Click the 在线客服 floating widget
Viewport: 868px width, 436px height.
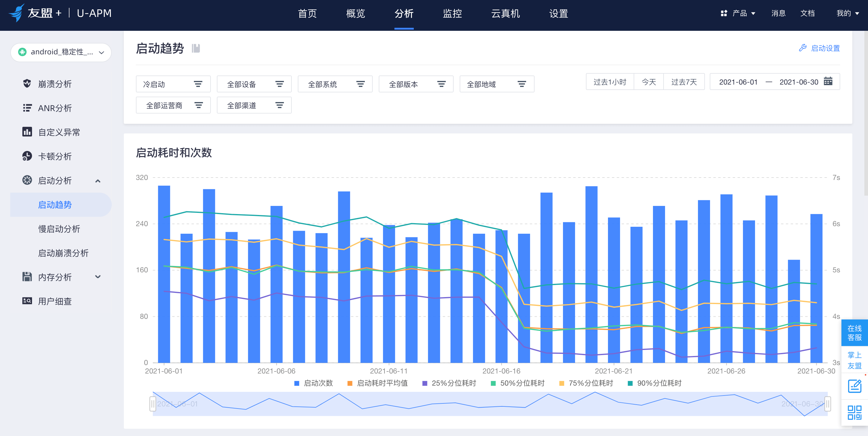click(x=854, y=332)
